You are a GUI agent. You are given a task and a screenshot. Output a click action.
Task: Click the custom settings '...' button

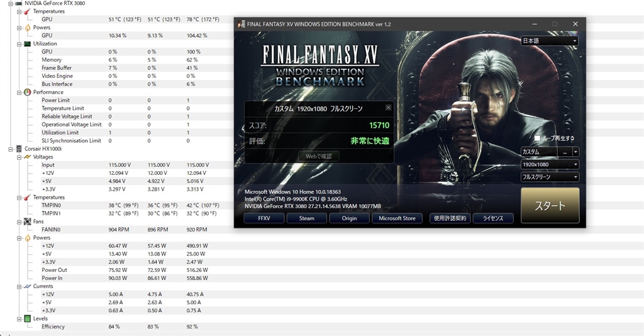tap(565, 152)
